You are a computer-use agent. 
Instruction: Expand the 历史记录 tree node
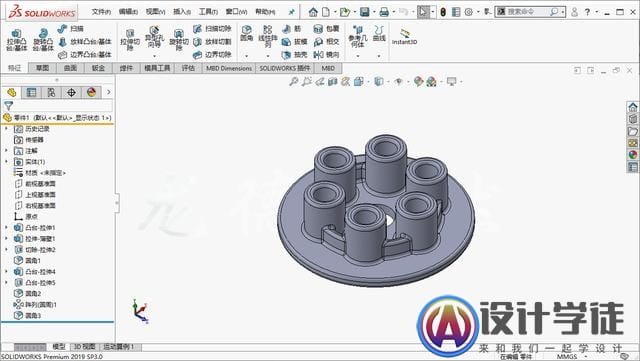[x=7, y=129]
